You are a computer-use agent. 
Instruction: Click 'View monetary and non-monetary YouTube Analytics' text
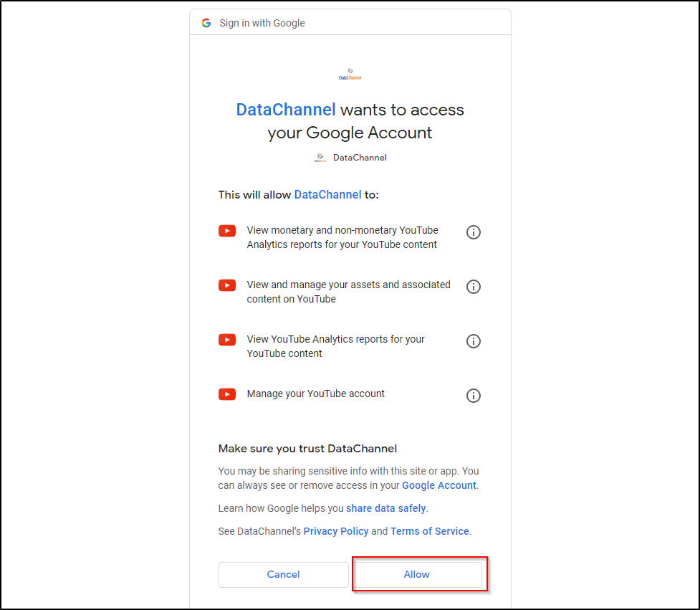pos(342,237)
